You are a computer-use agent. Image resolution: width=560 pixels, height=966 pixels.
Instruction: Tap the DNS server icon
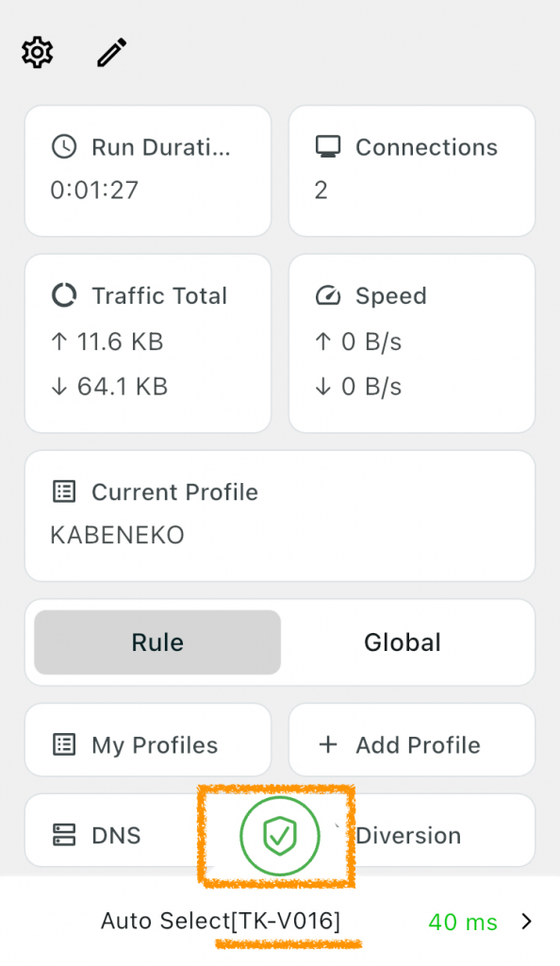click(64, 836)
